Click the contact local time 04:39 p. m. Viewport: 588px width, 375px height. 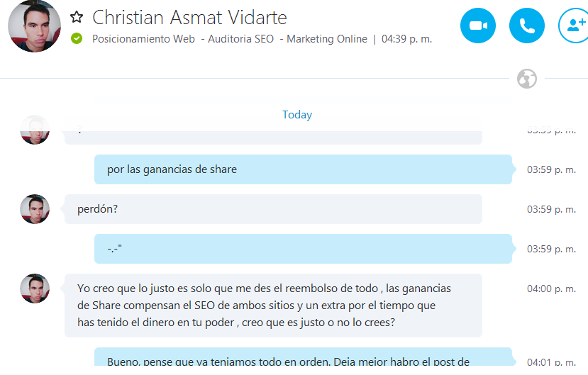[406, 39]
